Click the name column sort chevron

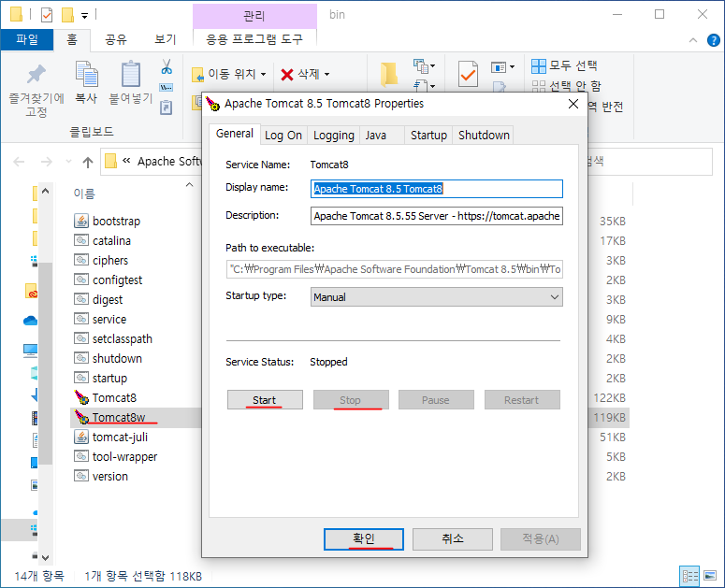189,185
